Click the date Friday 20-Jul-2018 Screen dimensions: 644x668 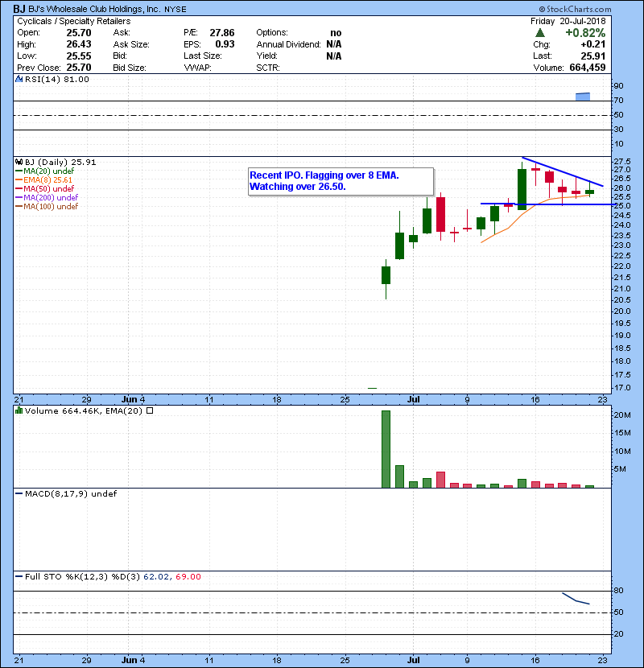pyautogui.click(x=568, y=21)
